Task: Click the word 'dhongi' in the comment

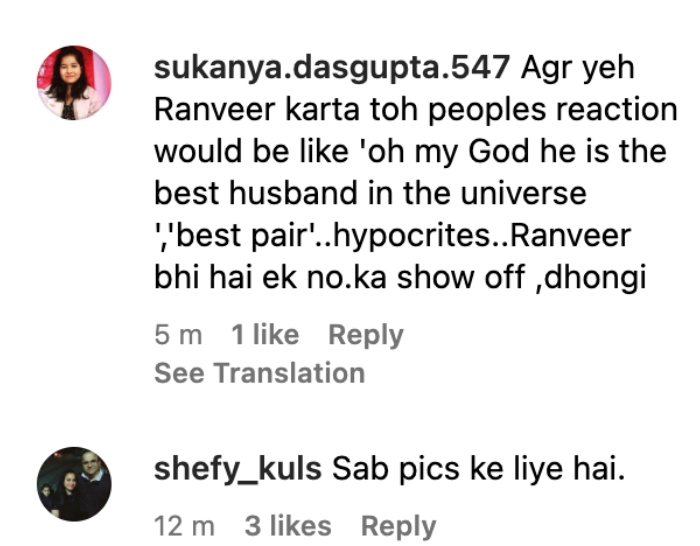Action: (596, 278)
